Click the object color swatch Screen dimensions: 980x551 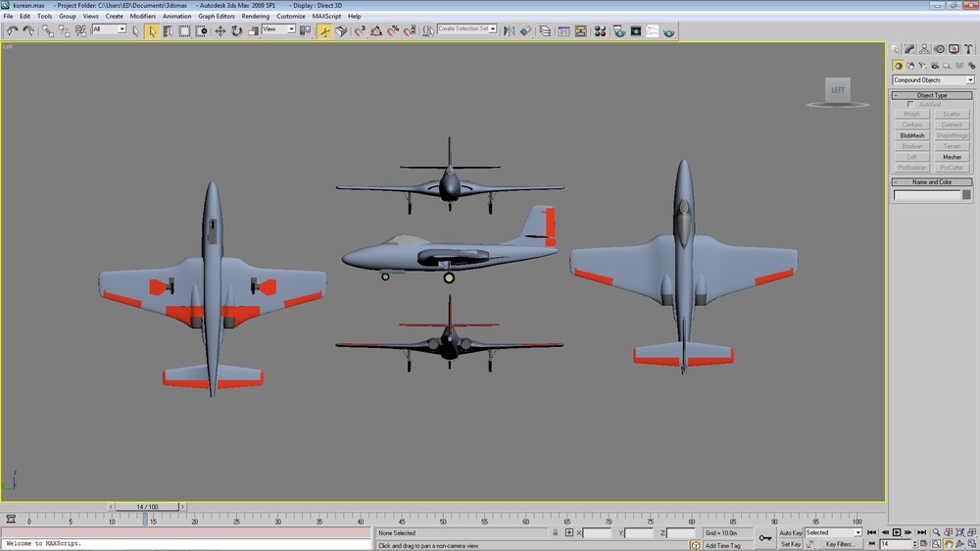point(966,195)
